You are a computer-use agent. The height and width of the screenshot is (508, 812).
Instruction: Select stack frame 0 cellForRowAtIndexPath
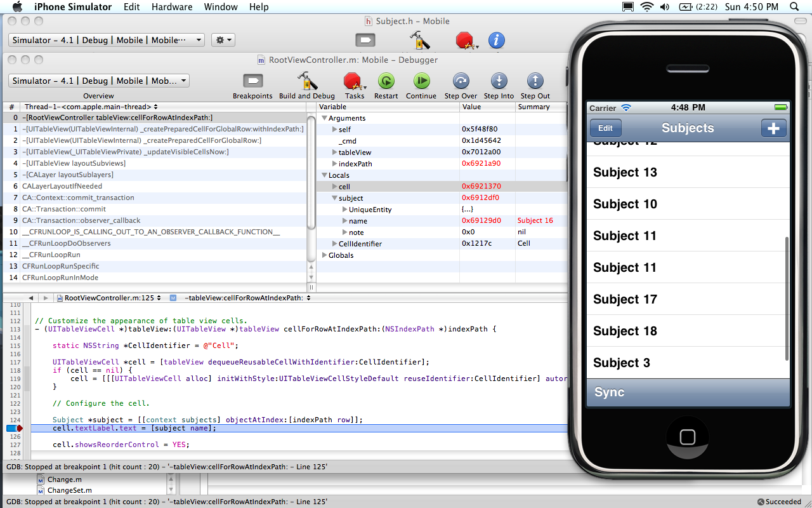click(154, 117)
